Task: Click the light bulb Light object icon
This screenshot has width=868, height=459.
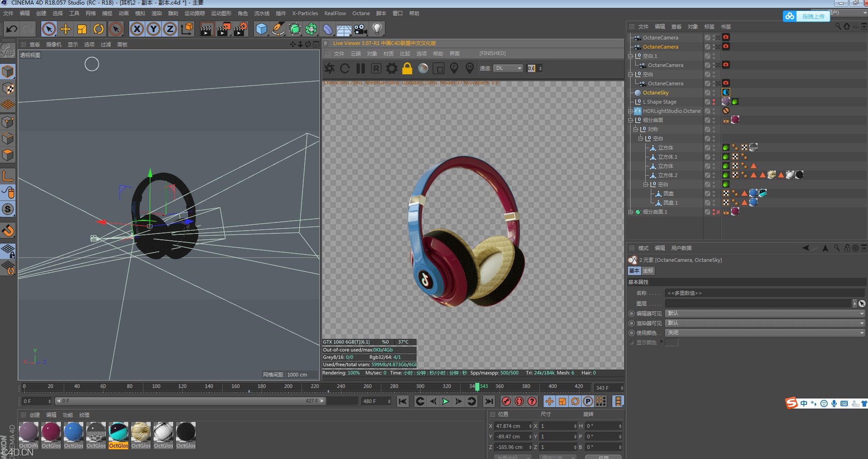Action: 377,29
